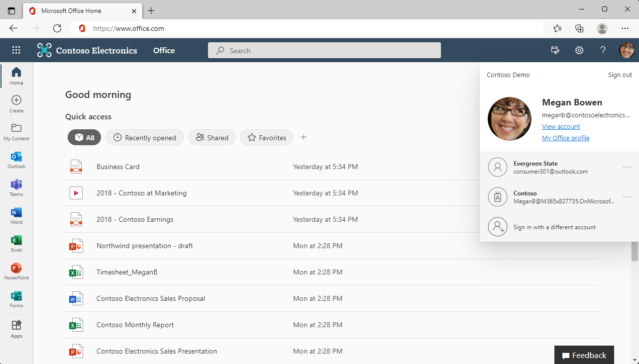
Task: Refresh the page
Action: click(57, 28)
